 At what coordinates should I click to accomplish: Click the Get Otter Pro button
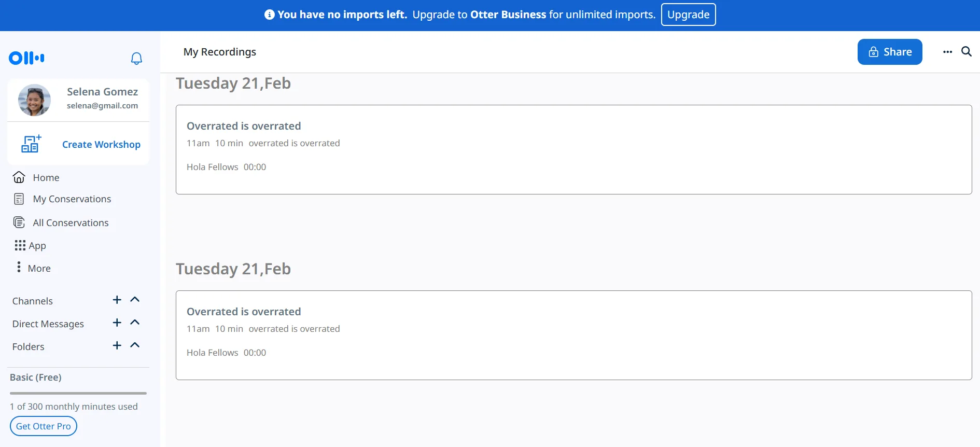[x=44, y=426]
